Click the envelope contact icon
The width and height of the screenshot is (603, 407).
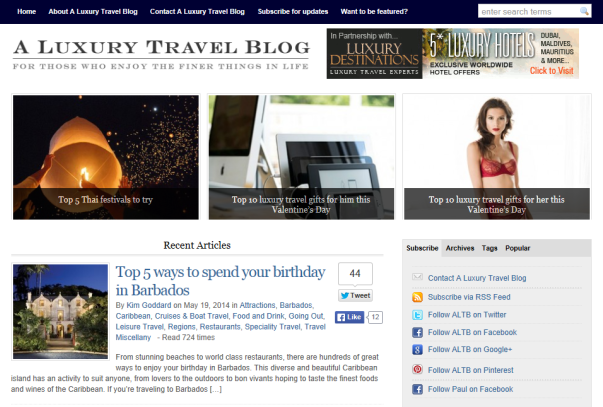(x=417, y=277)
